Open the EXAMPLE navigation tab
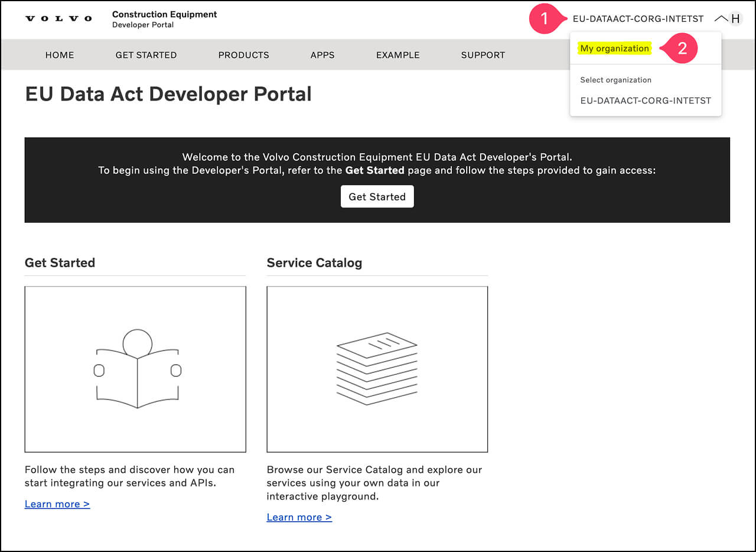Screen dimensions: 756x552 coord(397,55)
